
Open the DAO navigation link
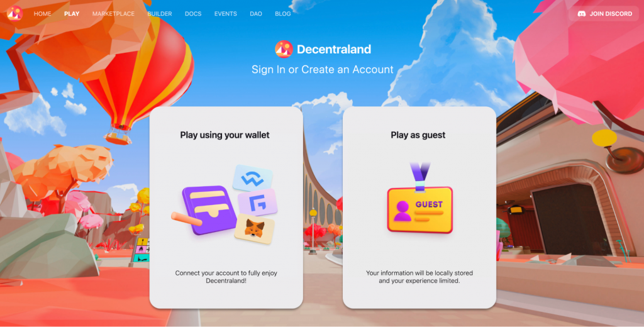(256, 14)
